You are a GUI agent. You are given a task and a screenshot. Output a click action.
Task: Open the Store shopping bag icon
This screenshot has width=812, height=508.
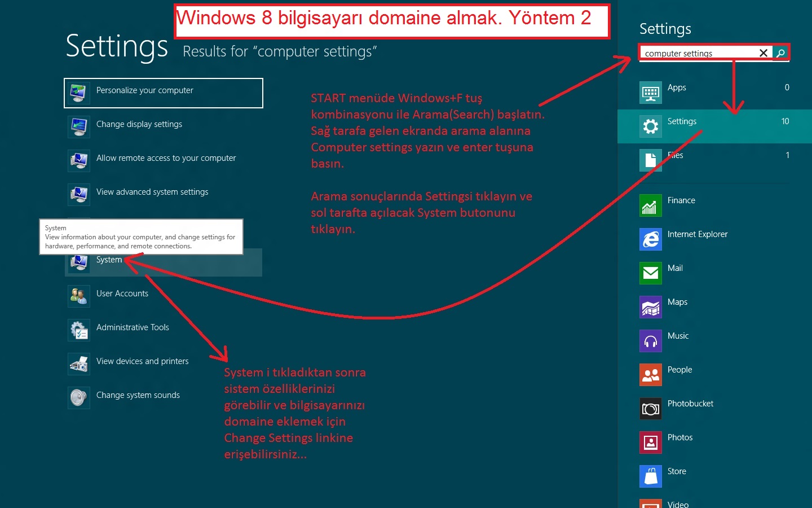[651, 476]
